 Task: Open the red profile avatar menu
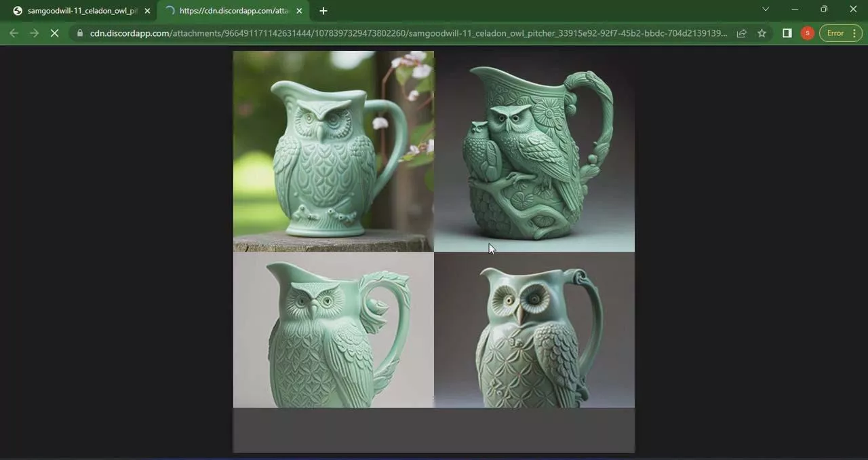(807, 33)
